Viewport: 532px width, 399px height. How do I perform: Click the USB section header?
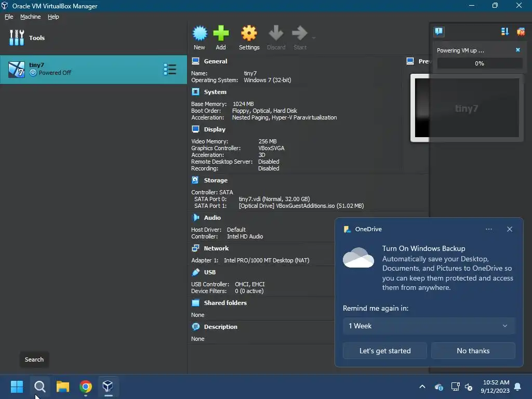tap(210, 272)
